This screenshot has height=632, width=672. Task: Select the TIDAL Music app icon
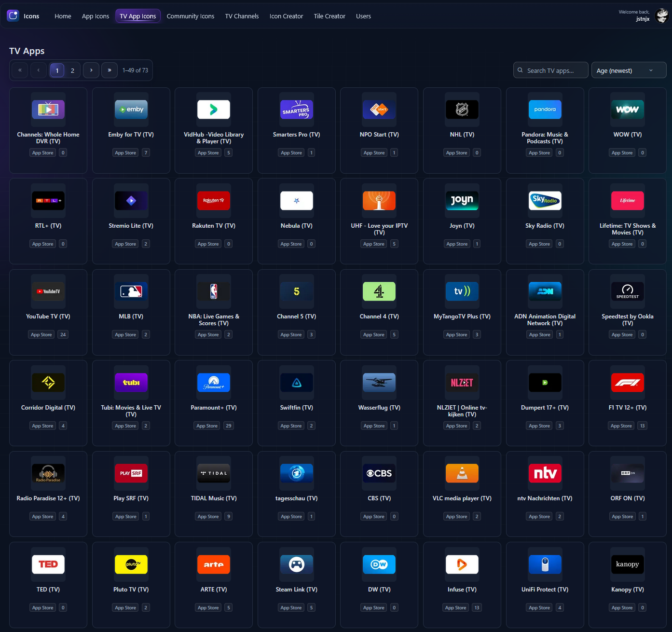click(214, 473)
